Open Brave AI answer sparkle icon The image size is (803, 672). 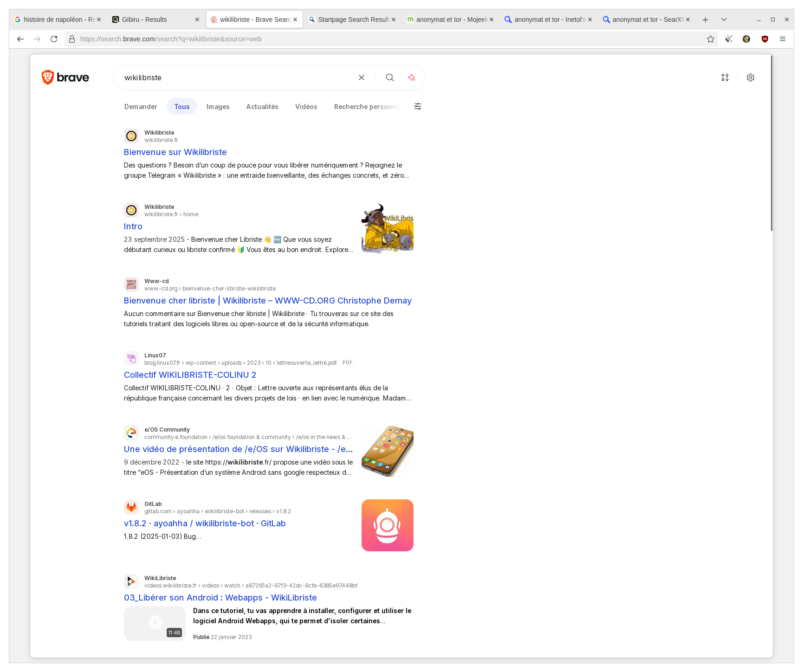412,78
